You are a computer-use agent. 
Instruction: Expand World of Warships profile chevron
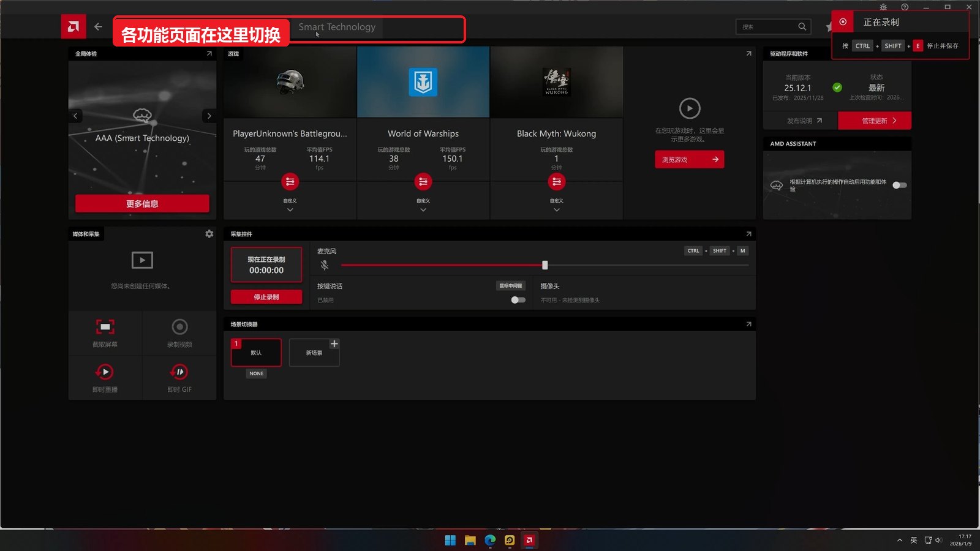pos(423,210)
